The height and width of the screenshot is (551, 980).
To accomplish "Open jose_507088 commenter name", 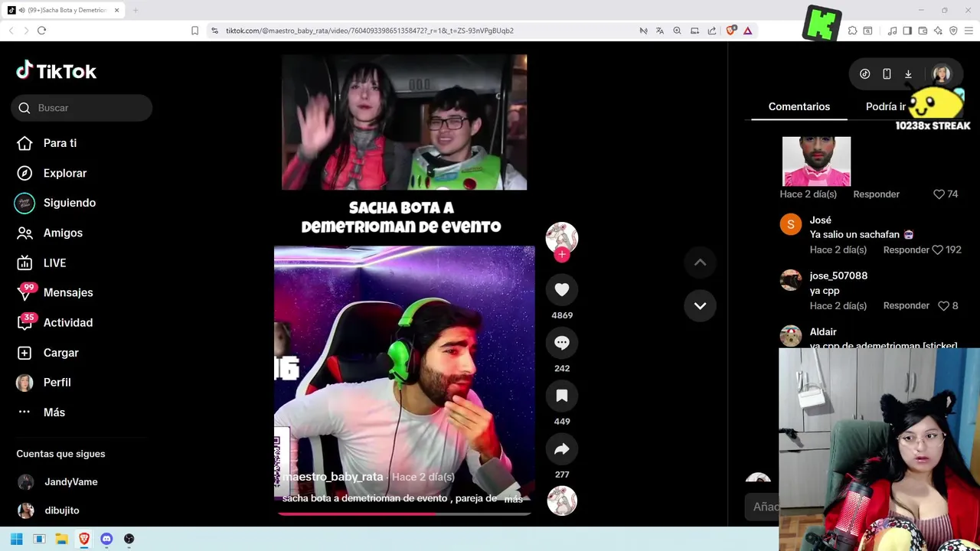I will click(x=838, y=275).
